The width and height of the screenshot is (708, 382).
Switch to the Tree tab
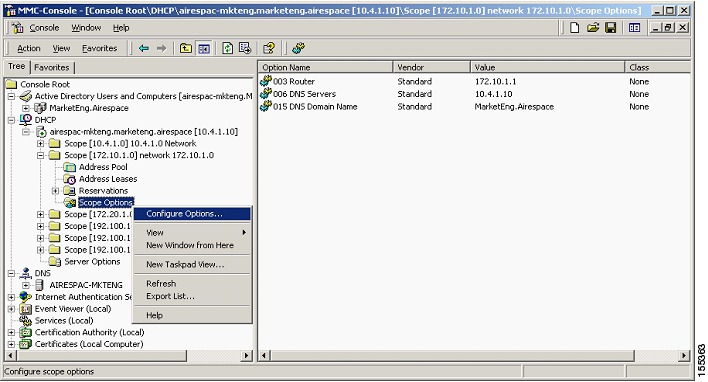17,66
